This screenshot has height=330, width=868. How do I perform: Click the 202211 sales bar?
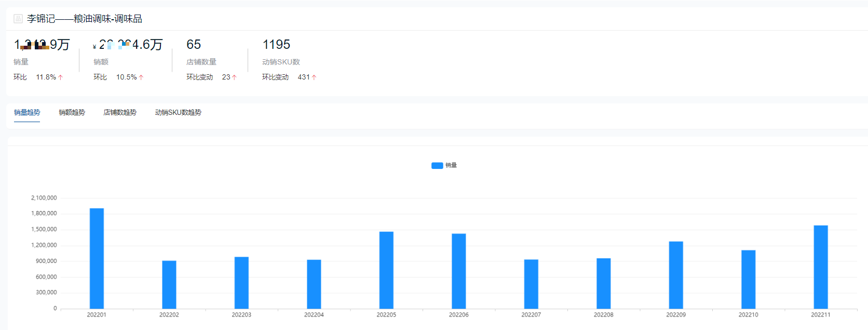tap(821, 267)
